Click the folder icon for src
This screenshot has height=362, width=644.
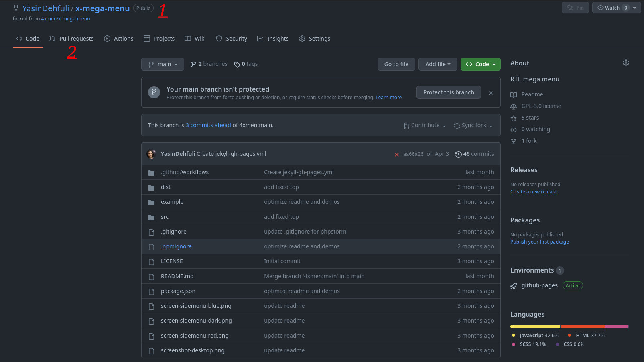coord(151,217)
